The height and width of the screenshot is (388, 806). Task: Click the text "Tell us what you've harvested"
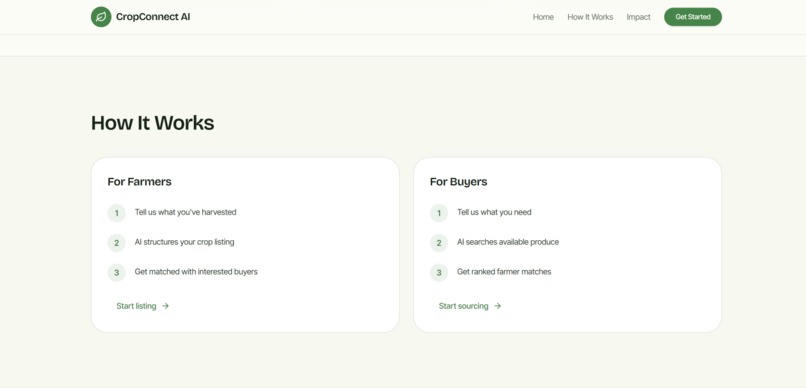[186, 212]
